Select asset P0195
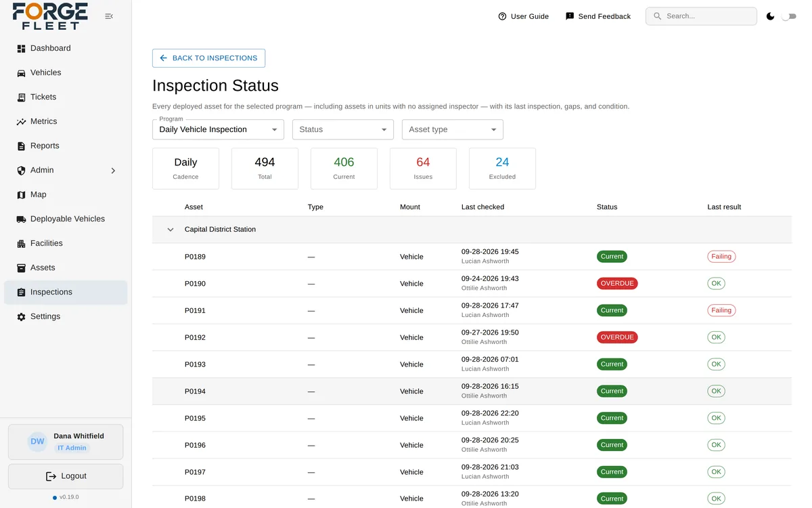This screenshot has width=812, height=508. pos(472,419)
